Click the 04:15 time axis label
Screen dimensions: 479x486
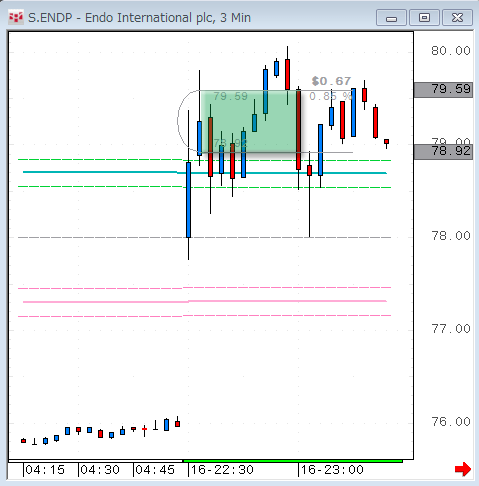(45, 470)
